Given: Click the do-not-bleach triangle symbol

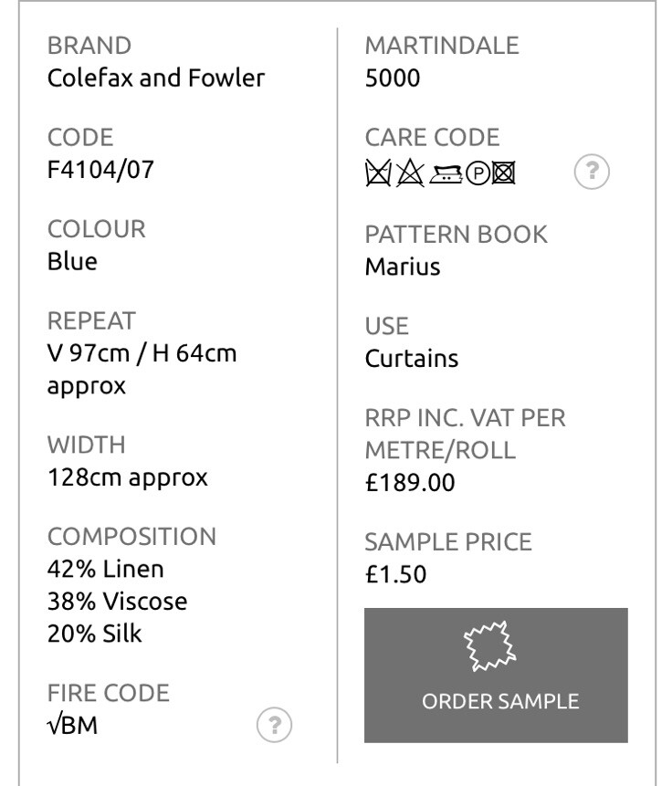Looking at the screenshot, I should (x=410, y=173).
